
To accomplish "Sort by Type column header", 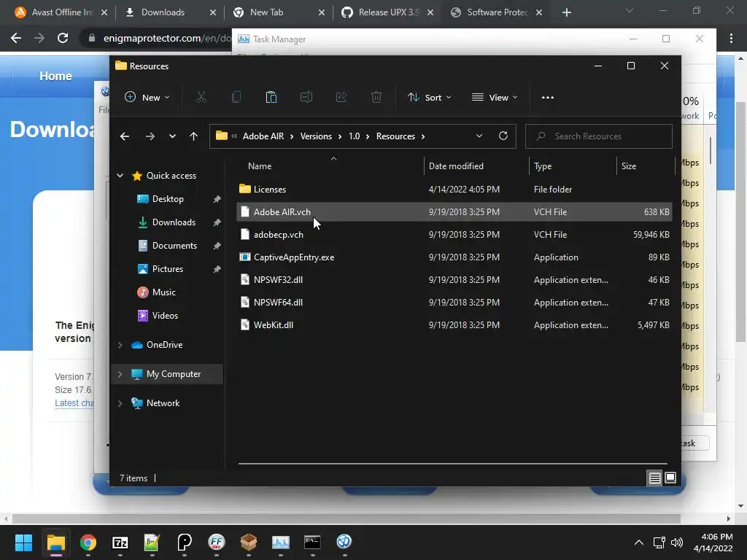I will pos(543,166).
